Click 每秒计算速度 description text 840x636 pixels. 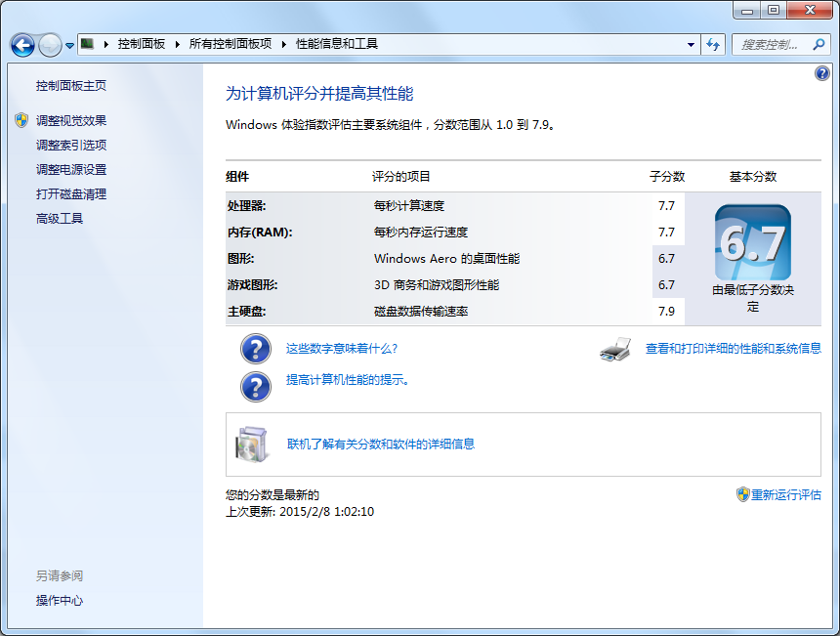point(409,206)
